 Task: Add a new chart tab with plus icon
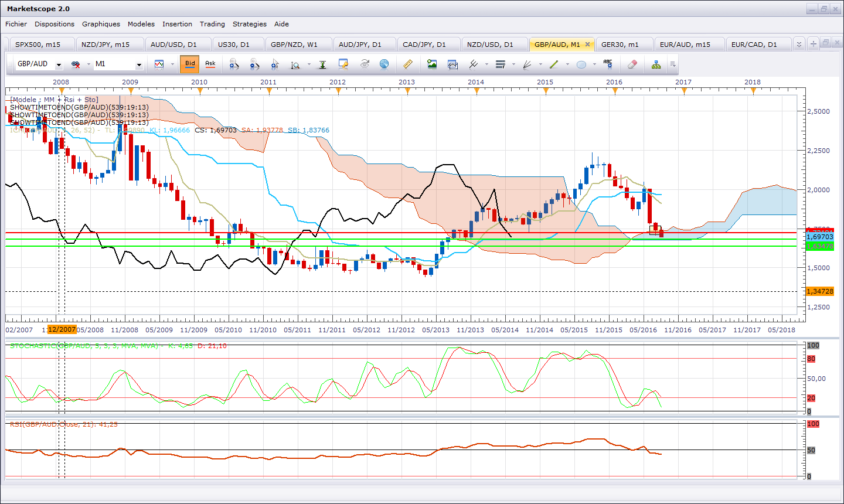(x=814, y=44)
